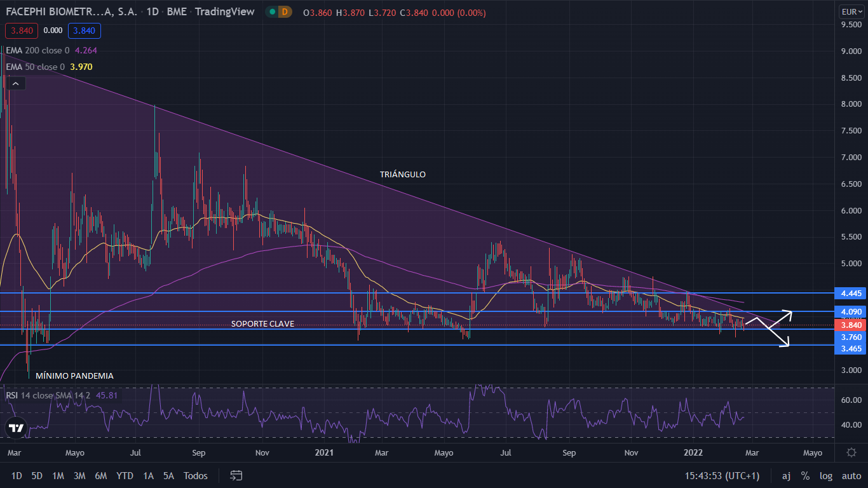
Task: Toggle percentage scale mode
Action: [805, 475]
